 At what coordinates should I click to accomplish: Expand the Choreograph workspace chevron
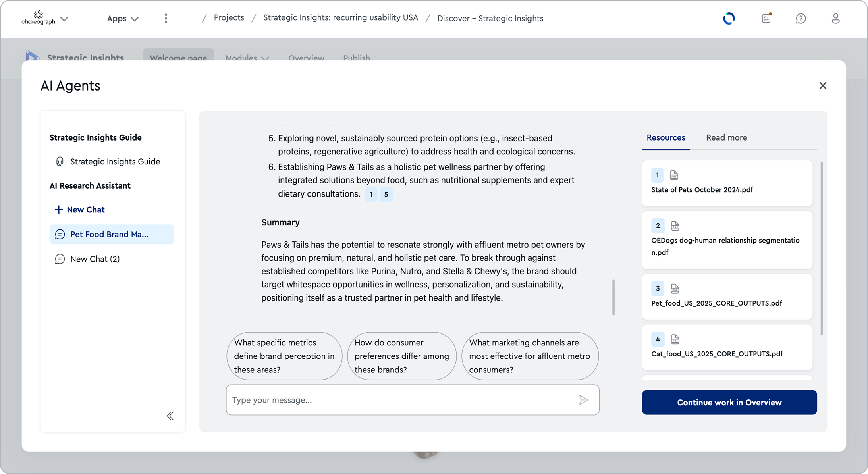(64, 19)
